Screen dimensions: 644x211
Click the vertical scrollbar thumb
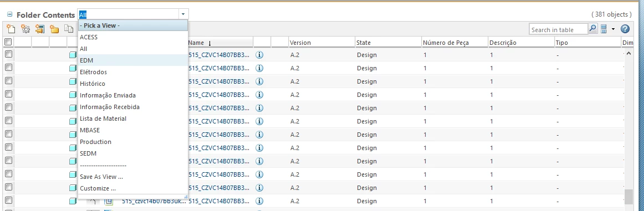(628, 197)
